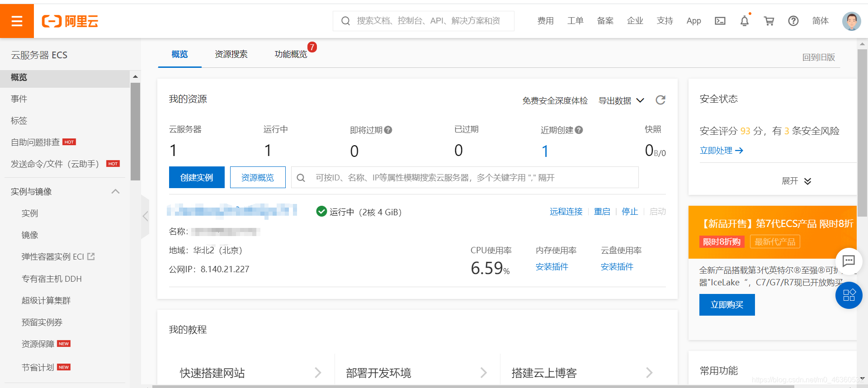This screenshot has width=868, height=388.
Task: Switch language via 简体
Action: 820,21
